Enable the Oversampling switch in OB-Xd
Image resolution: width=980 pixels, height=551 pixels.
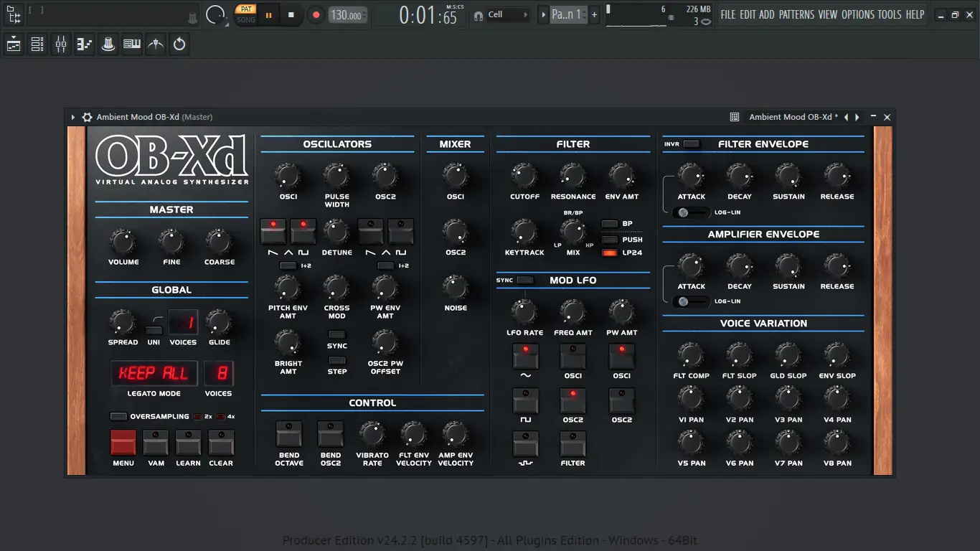pos(118,415)
